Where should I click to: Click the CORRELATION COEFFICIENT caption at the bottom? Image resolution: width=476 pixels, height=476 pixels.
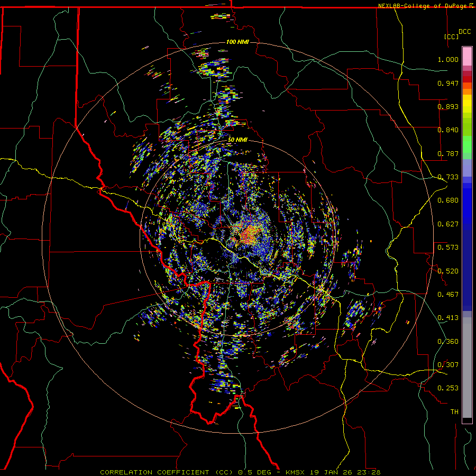pos(240,472)
